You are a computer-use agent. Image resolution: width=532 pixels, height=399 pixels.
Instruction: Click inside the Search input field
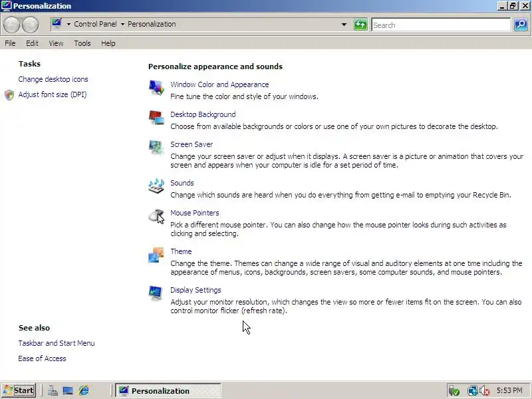pos(441,25)
